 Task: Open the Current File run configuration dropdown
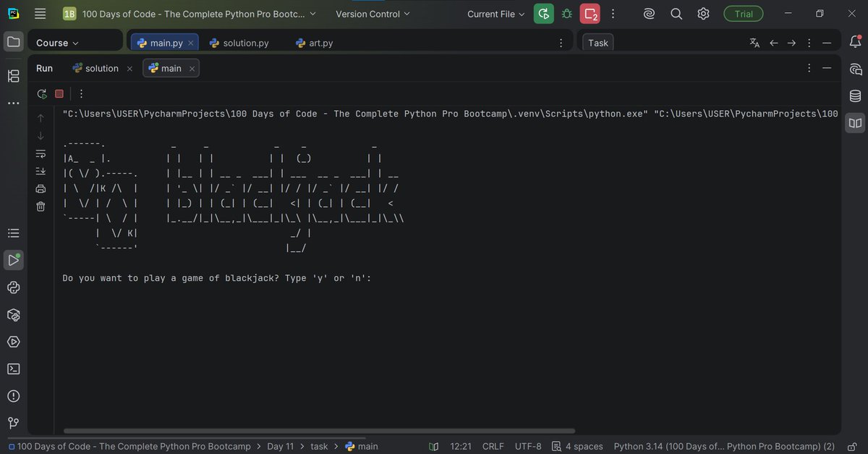pos(495,13)
